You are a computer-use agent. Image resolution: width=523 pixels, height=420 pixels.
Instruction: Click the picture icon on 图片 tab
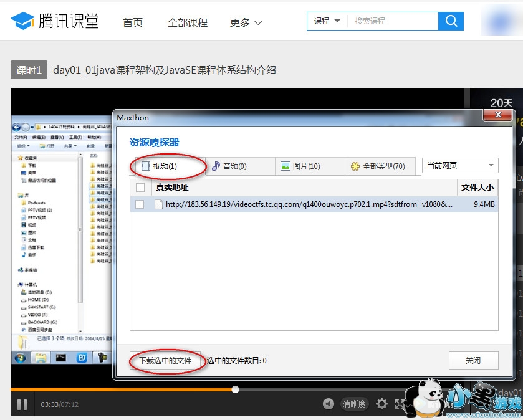(x=285, y=166)
